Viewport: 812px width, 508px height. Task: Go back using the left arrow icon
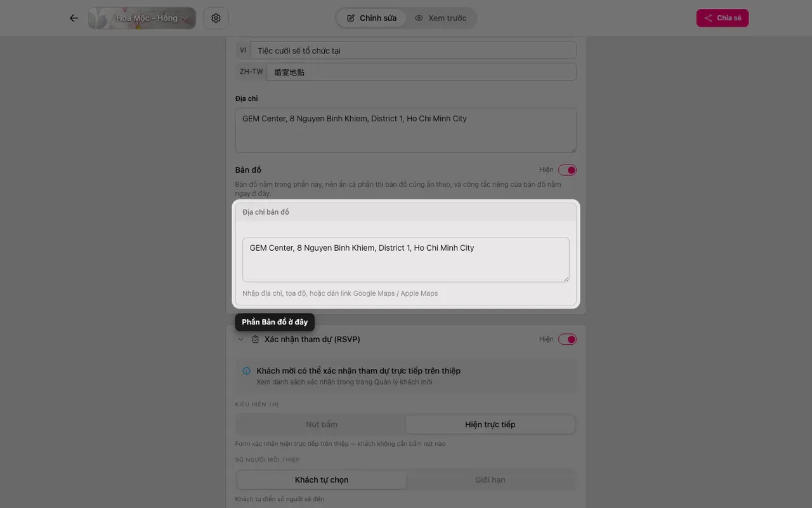coord(74,18)
